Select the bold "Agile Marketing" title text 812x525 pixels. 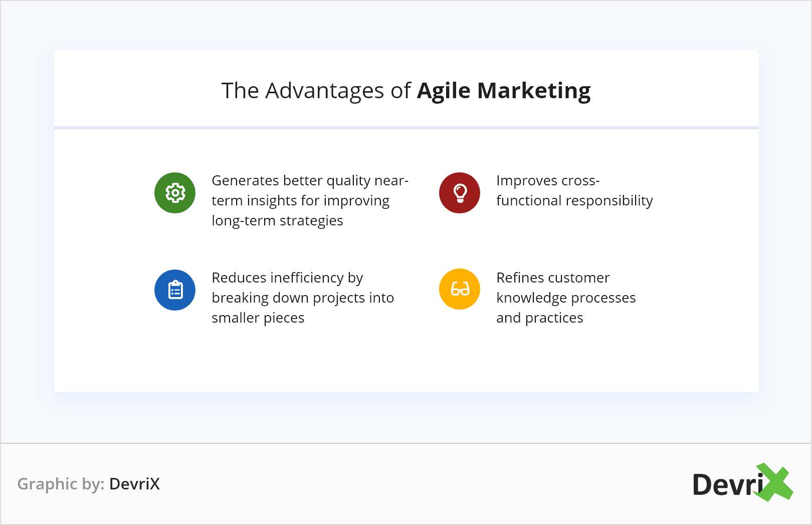pyautogui.click(x=504, y=91)
